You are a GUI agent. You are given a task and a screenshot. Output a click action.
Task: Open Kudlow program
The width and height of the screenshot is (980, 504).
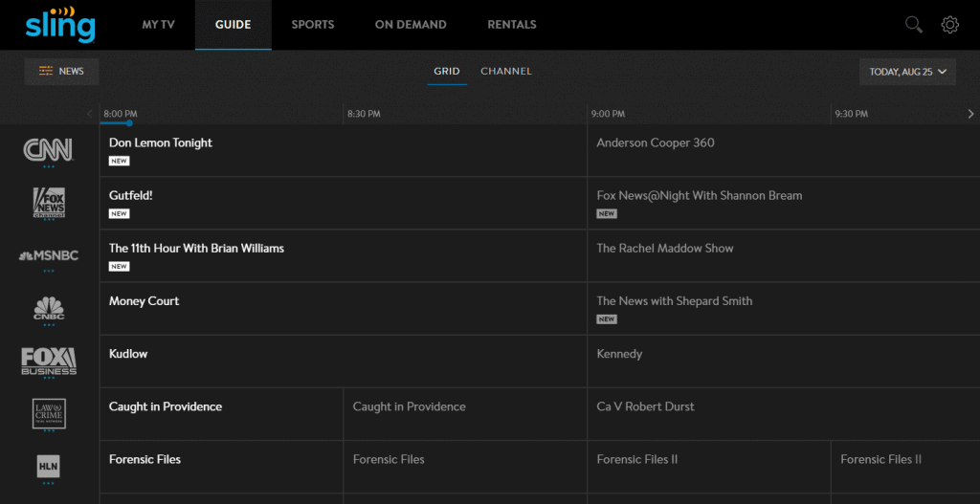pyautogui.click(x=344, y=361)
